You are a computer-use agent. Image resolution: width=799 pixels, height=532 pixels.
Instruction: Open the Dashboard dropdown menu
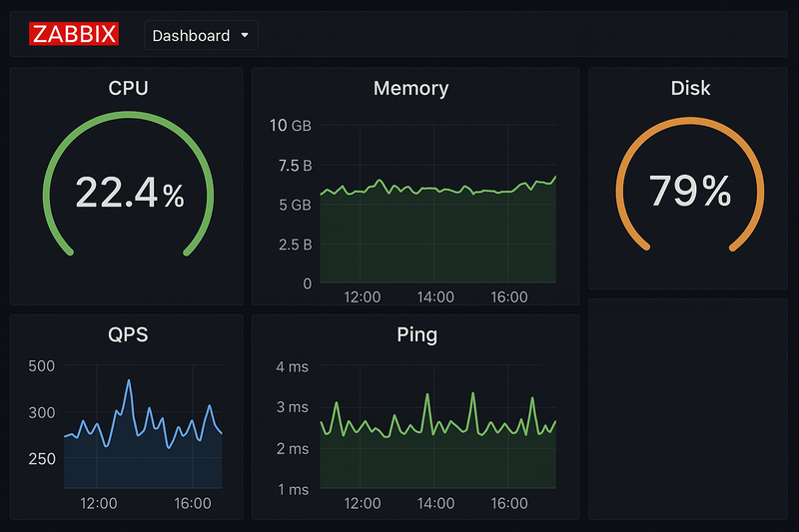pyautogui.click(x=201, y=36)
